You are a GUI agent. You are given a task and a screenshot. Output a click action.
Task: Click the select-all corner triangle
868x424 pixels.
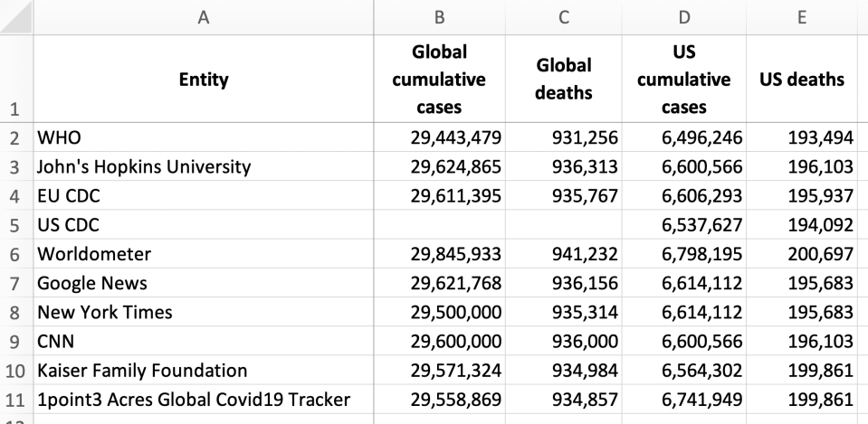pos(16,17)
